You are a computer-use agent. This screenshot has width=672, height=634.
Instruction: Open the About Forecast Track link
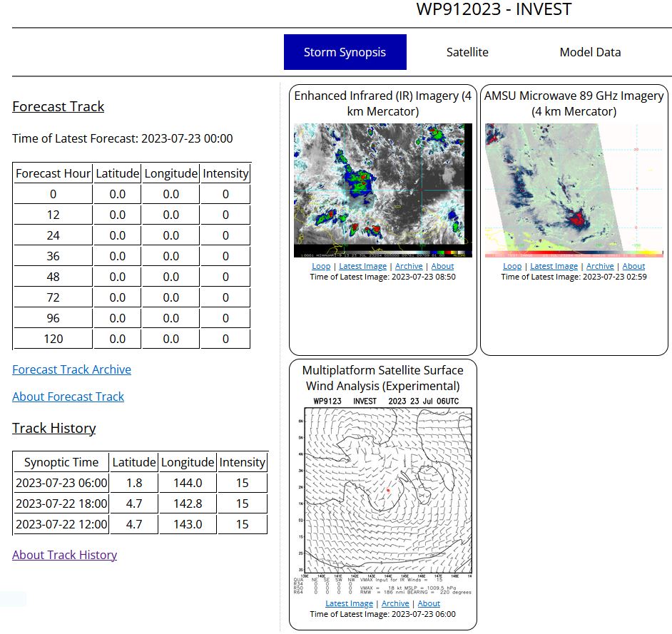pyautogui.click(x=68, y=397)
